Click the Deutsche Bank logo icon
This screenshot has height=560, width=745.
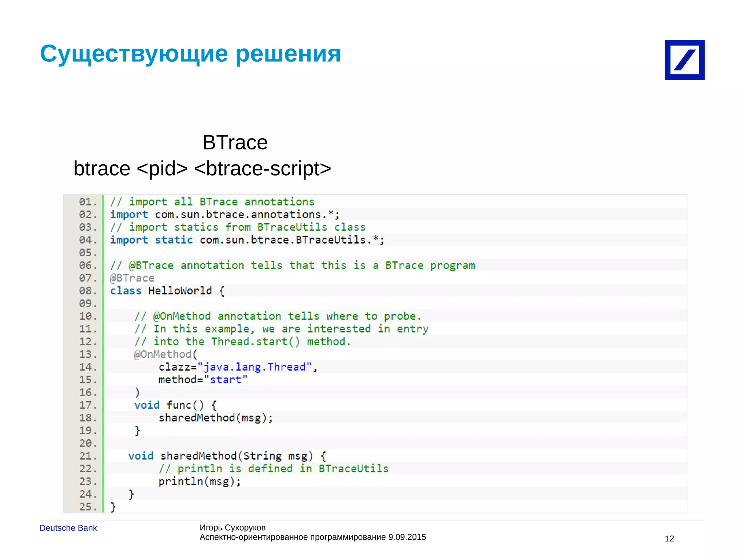point(684,60)
